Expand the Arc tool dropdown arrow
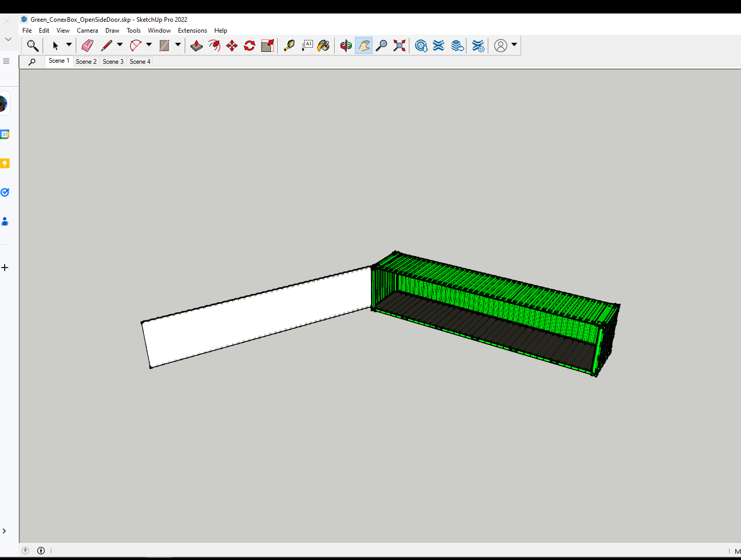This screenshot has height=560, width=741. pyautogui.click(x=149, y=45)
